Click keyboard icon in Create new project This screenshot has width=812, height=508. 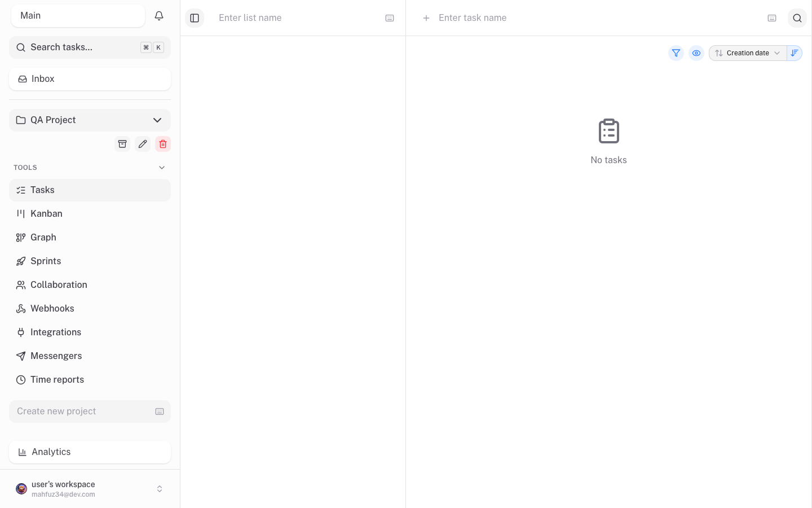pyautogui.click(x=160, y=411)
